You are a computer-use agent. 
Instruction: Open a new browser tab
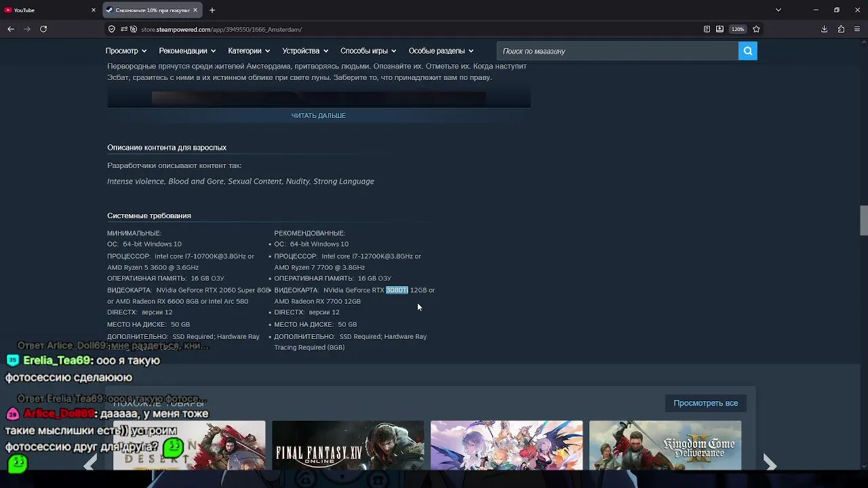coord(212,10)
